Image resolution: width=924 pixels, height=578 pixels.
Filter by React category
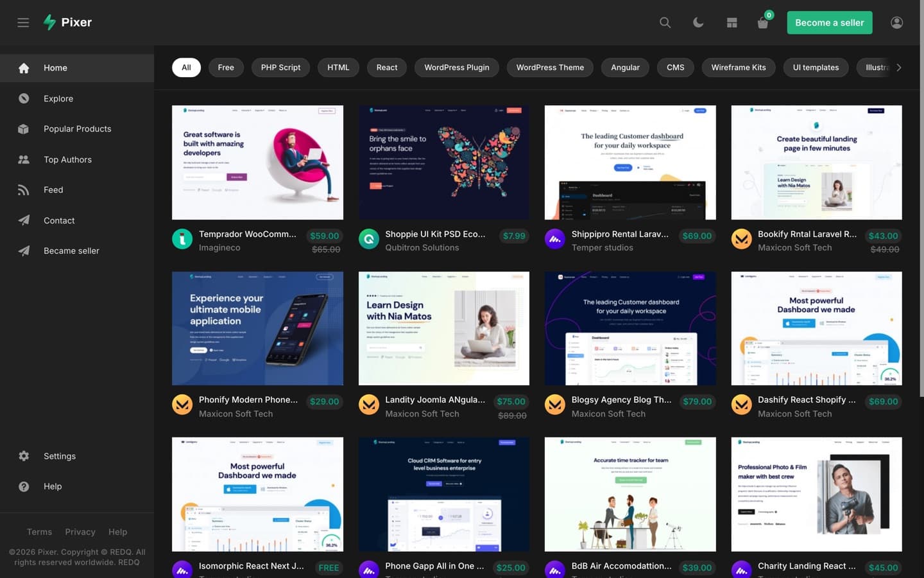(x=387, y=67)
